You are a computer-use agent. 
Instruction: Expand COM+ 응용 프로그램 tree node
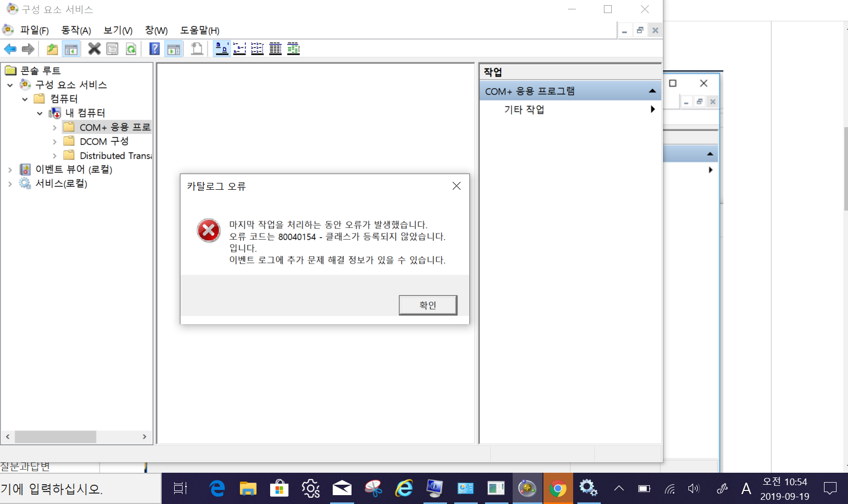(x=55, y=128)
